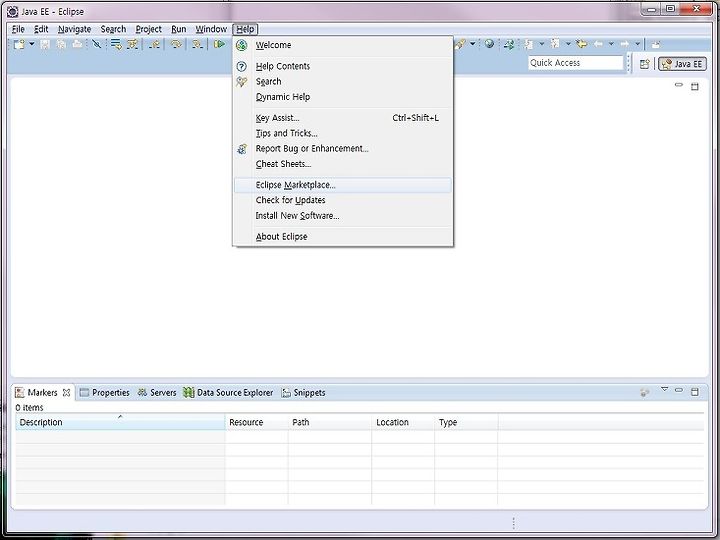
Task: Click the Step Return debug icon
Action: tap(155, 44)
